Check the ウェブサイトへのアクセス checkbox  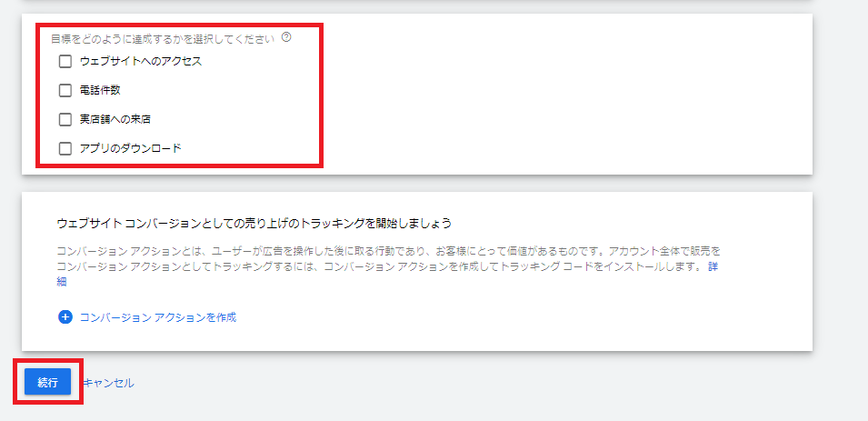click(x=65, y=62)
